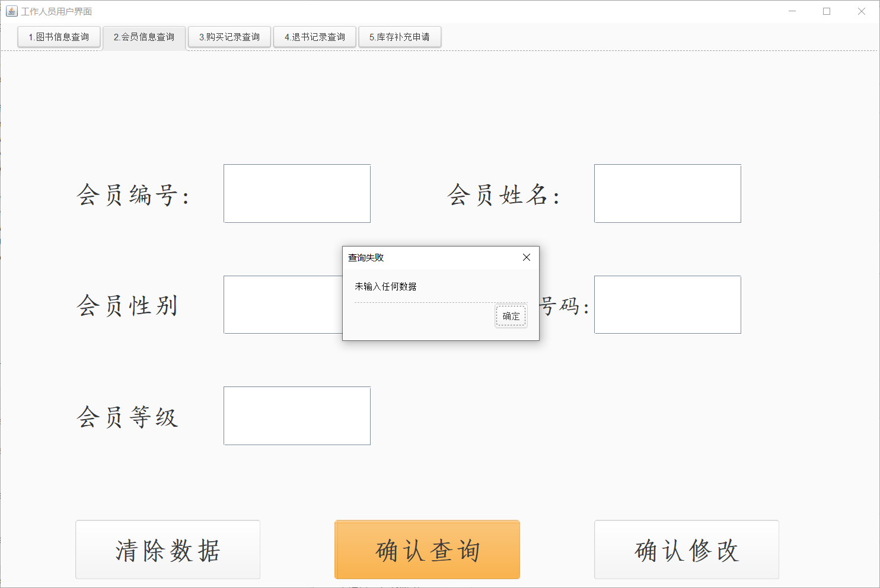This screenshot has height=588, width=880.
Task: Click the 查询失败 dialog title
Action: pos(366,257)
